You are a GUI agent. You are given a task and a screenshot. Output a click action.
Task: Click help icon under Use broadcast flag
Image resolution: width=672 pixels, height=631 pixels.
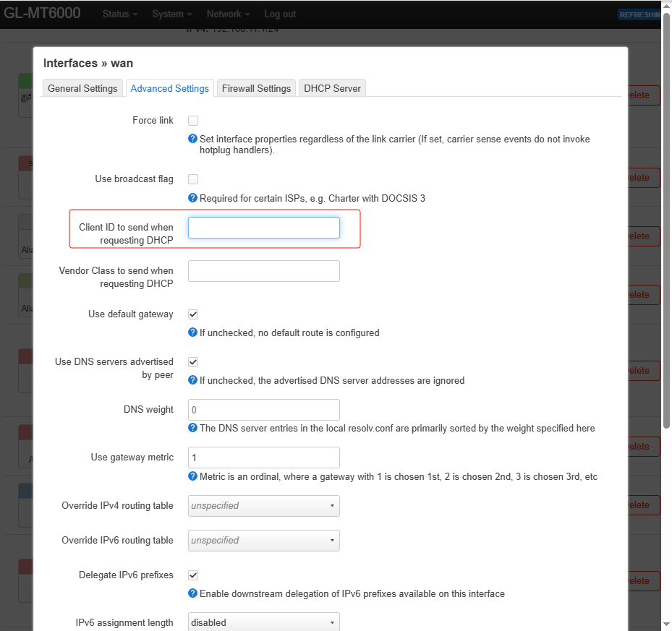(193, 198)
